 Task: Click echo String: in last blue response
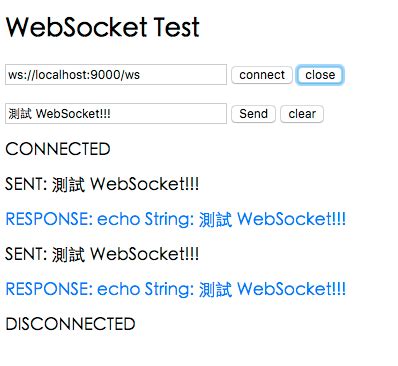(145, 289)
